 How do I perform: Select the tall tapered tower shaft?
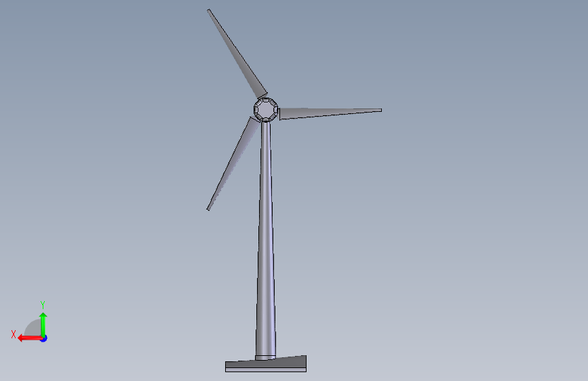(x=265, y=238)
